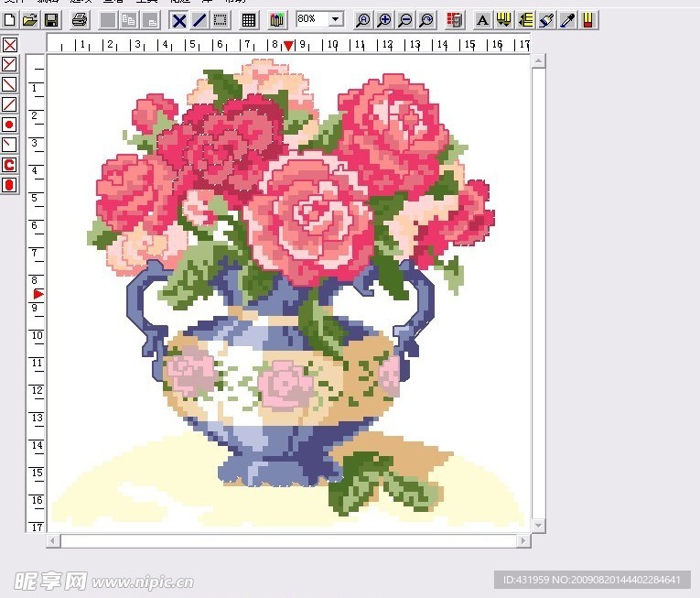The image size is (700, 598).
Task: Click the vertical scrollbar up arrow
Action: click(x=538, y=60)
